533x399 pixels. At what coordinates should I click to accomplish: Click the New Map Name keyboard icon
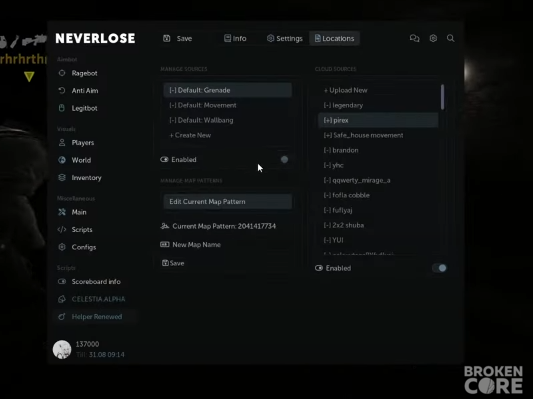click(x=165, y=244)
